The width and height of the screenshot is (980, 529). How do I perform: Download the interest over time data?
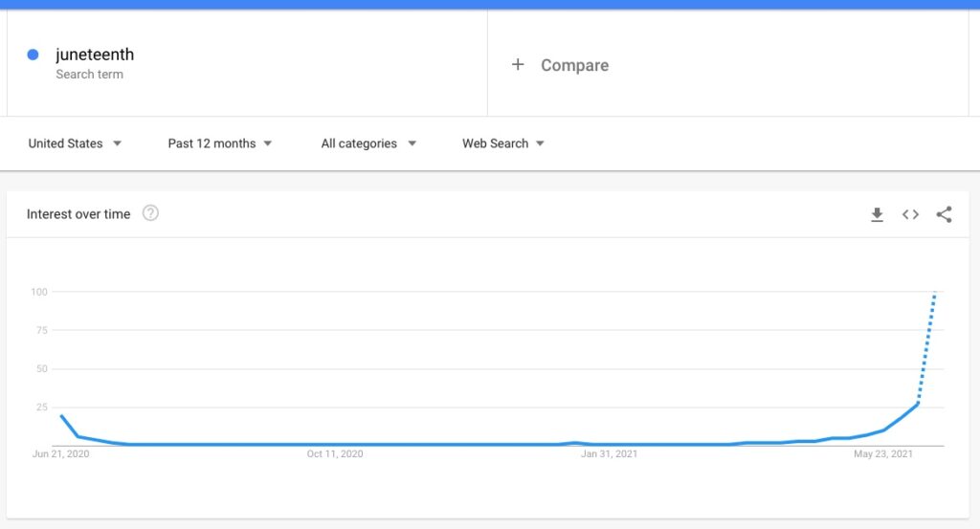tap(877, 214)
